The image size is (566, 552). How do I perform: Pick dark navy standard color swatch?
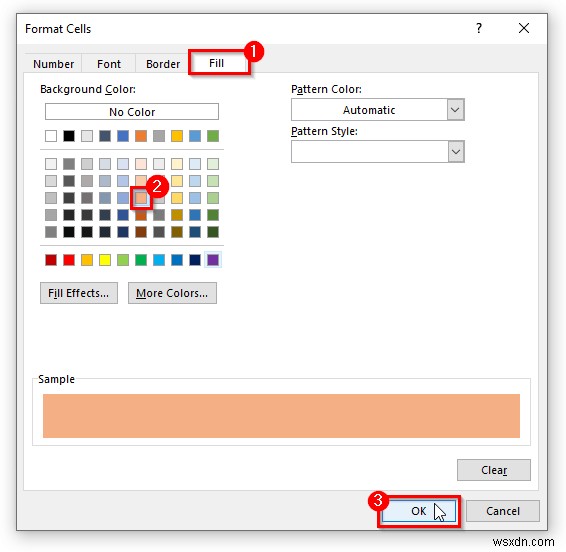tap(195, 260)
